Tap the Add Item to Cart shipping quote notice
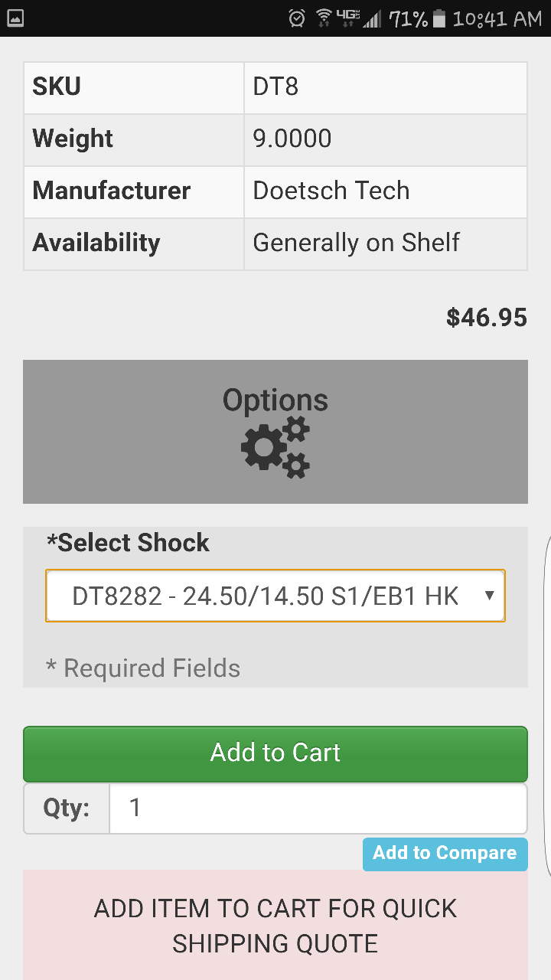 coord(275,925)
